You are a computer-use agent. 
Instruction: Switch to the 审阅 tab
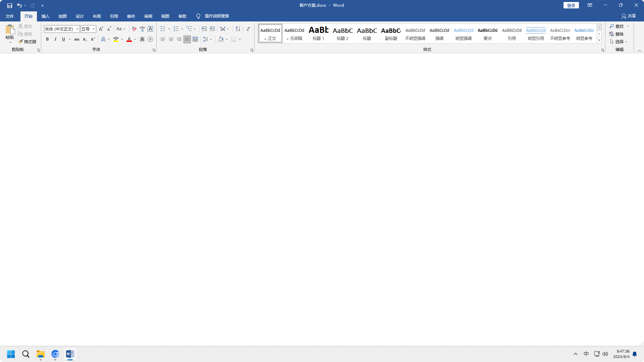[148, 16]
